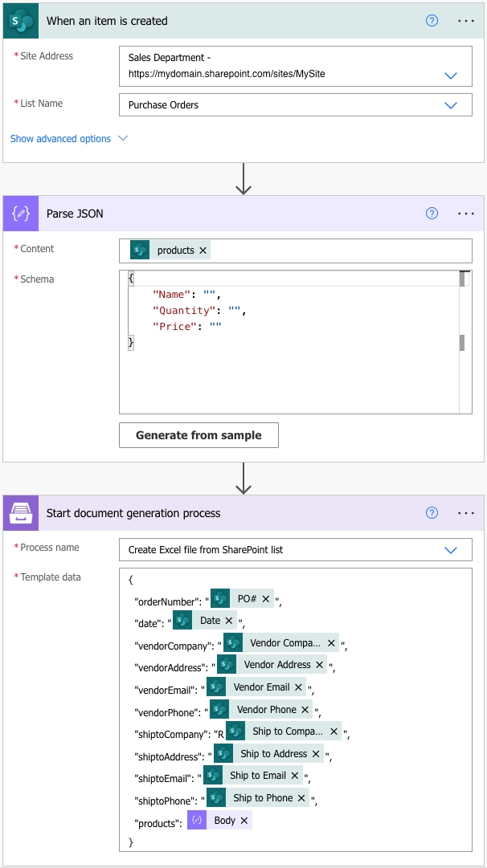The image size is (487, 868).
Task: Open help for Start document generation process
Action: tap(432, 513)
